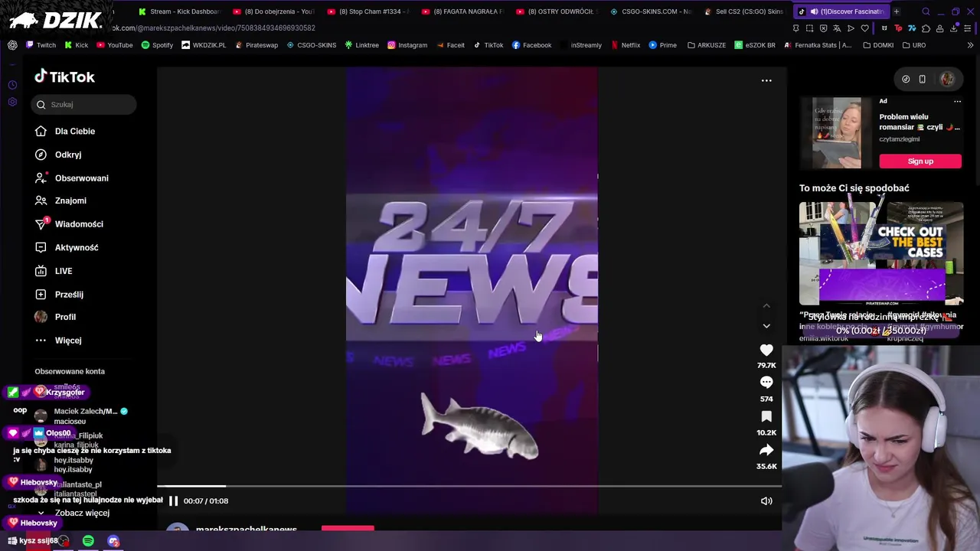Click the browser address bar URL
This screenshot has height=551, width=980.
pos(214,28)
